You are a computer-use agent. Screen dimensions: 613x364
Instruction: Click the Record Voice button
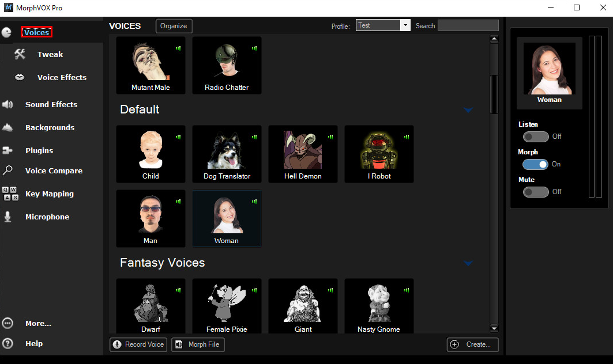tap(138, 344)
